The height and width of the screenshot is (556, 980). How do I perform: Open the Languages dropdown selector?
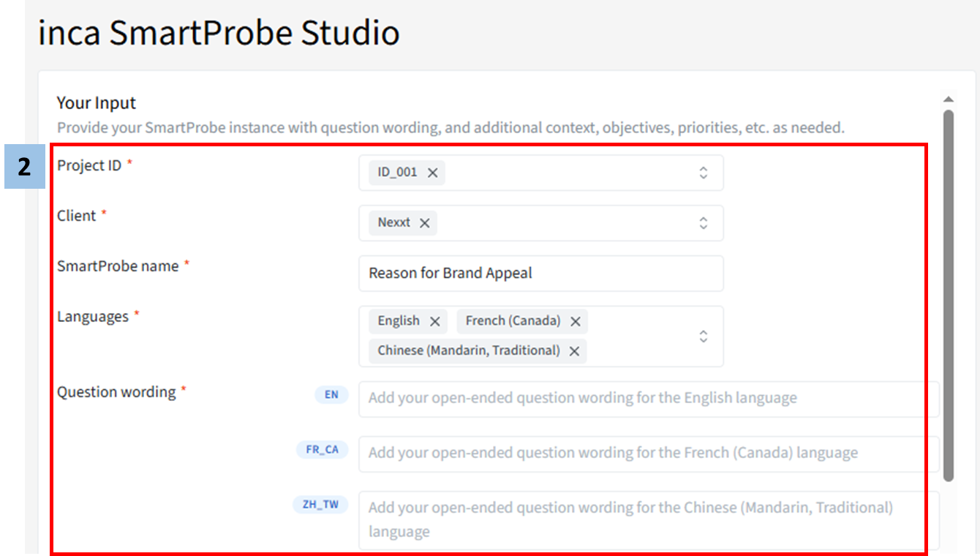pos(703,336)
